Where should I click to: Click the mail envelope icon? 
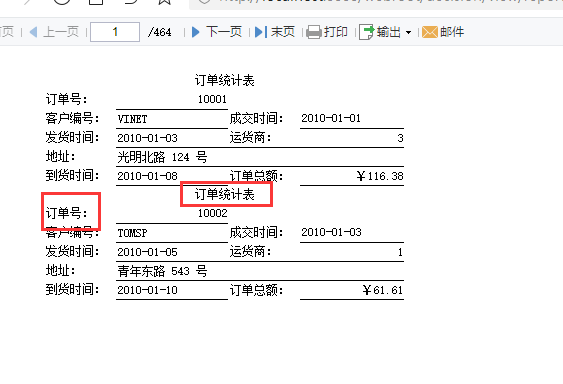pos(430,32)
